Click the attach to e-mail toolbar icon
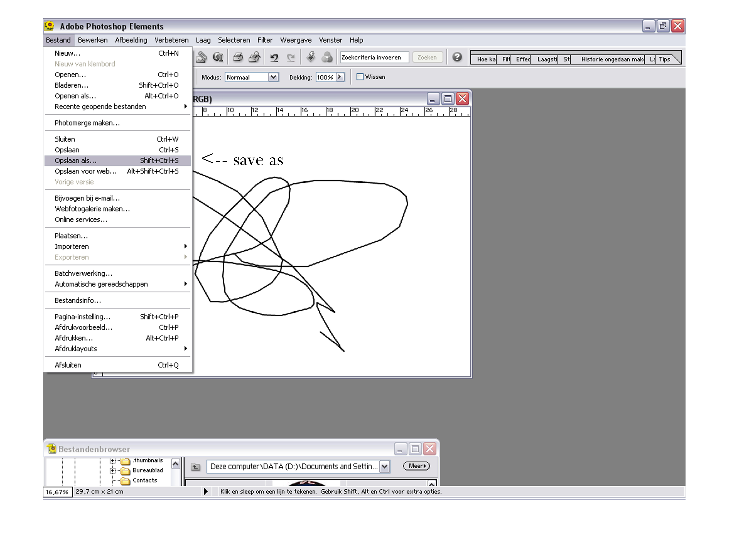The image size is (756, 534). (201, 57)
